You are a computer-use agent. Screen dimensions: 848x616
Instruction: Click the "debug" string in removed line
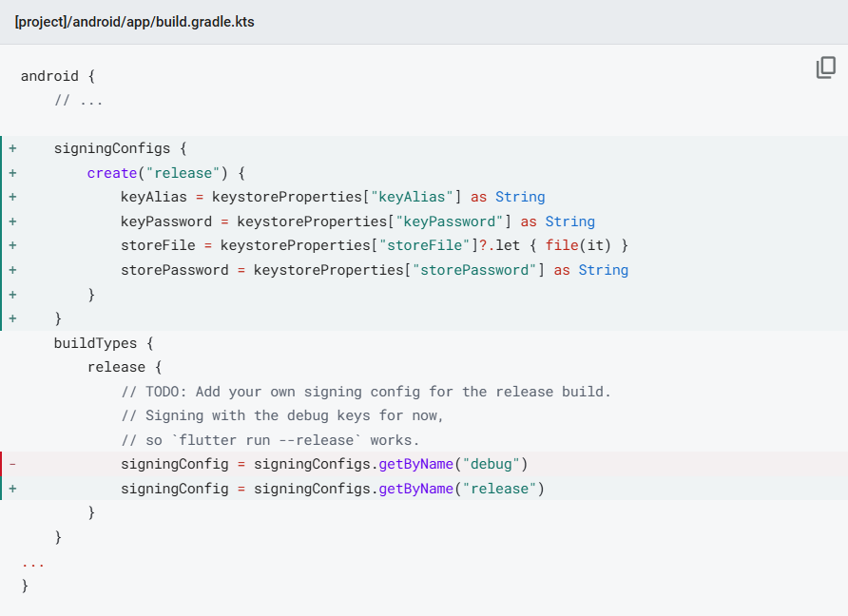pos(491,464)
